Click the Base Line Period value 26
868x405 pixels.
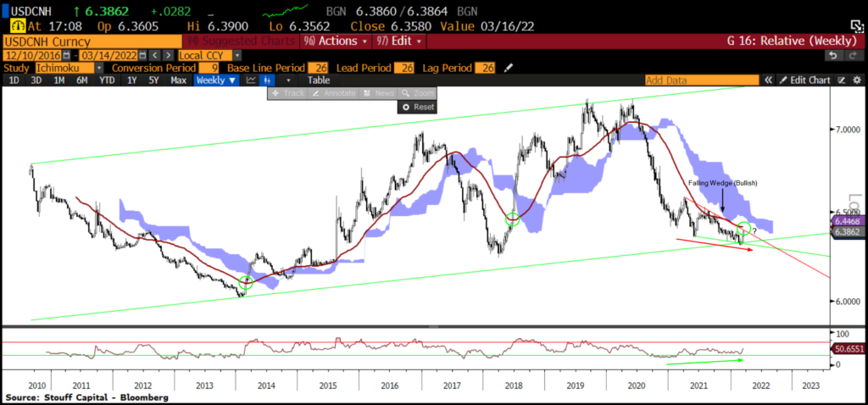(318, 68)
